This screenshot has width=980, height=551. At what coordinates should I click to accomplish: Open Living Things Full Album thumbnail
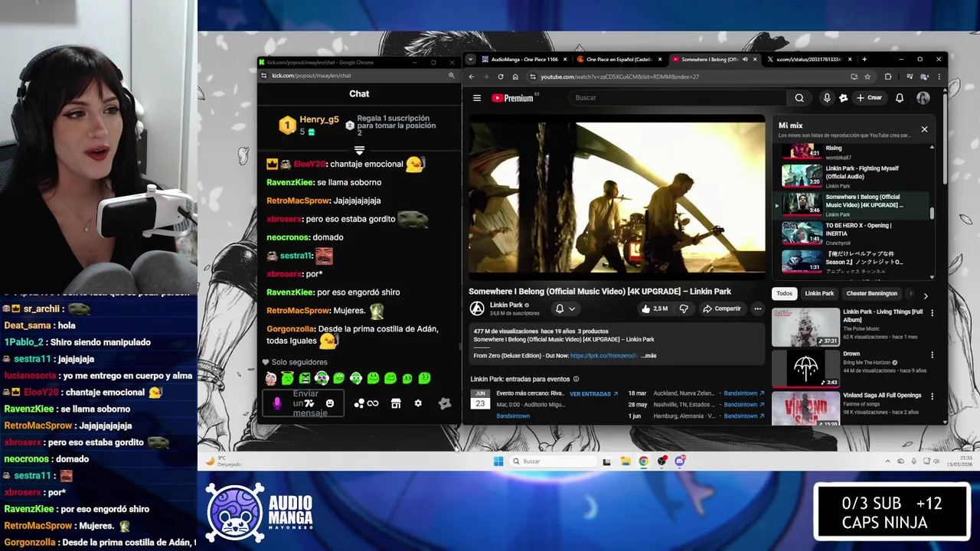(805, 328)
